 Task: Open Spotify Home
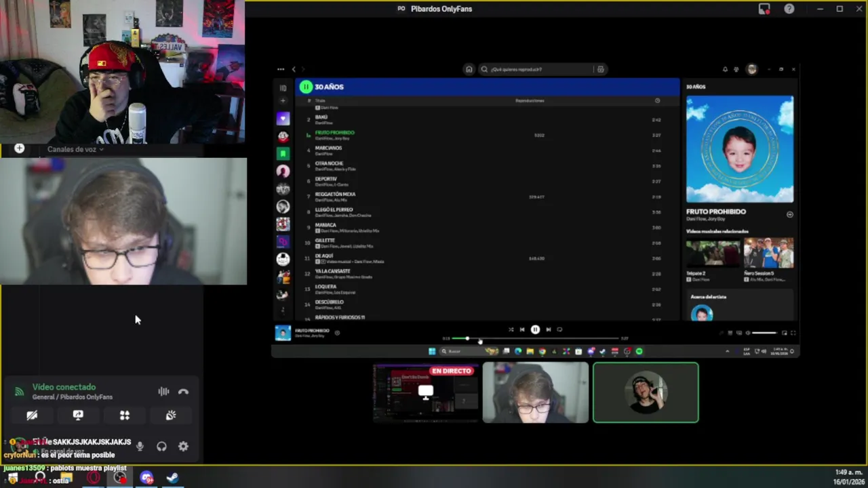click(x=469, y=69)
